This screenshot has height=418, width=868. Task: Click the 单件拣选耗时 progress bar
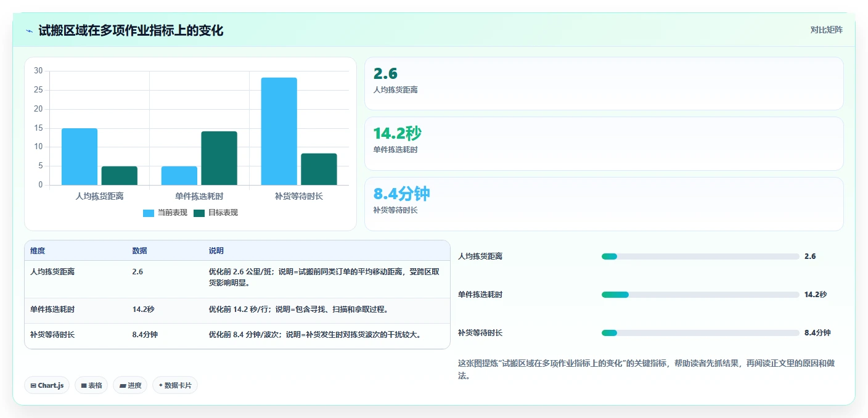(x=700, y=295)
